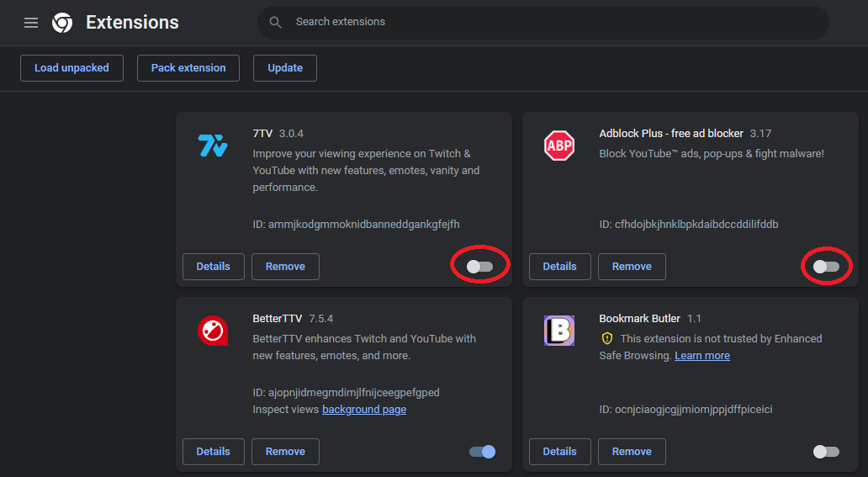Click Load unpacked button
This screenshot has height=477, width=868.
[x=72, y=68]
